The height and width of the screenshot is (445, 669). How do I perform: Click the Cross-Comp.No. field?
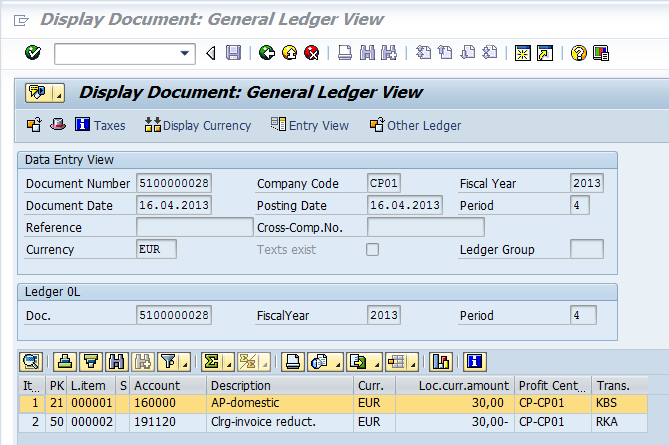pyautogui.click(x=426, y=227)
